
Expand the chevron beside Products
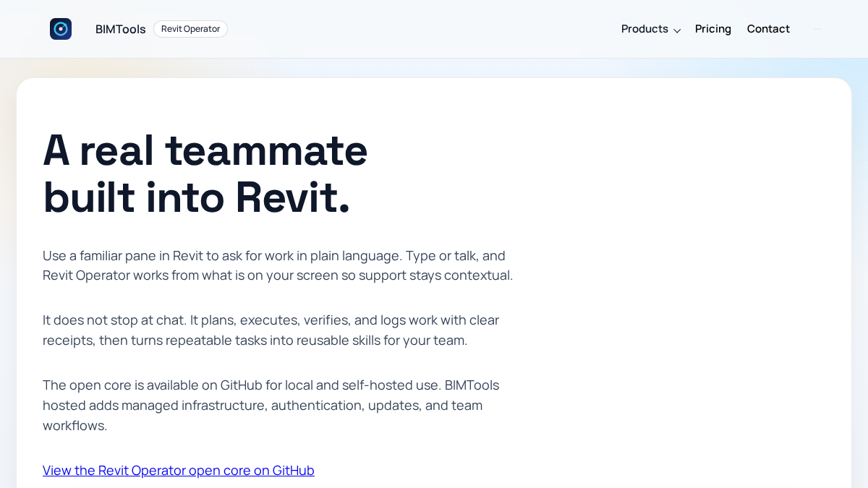click(677, 30)
